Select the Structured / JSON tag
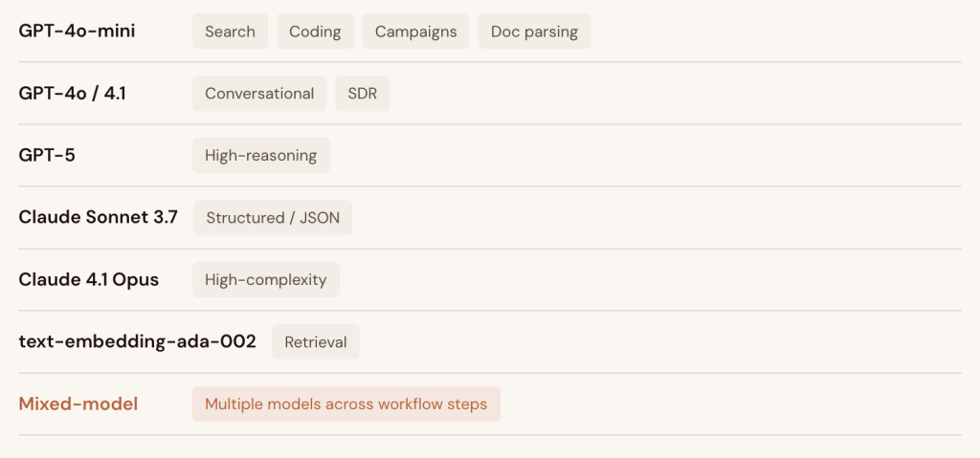Image resolution: width=980 pixels, height=458 pixels. [273, 217]
